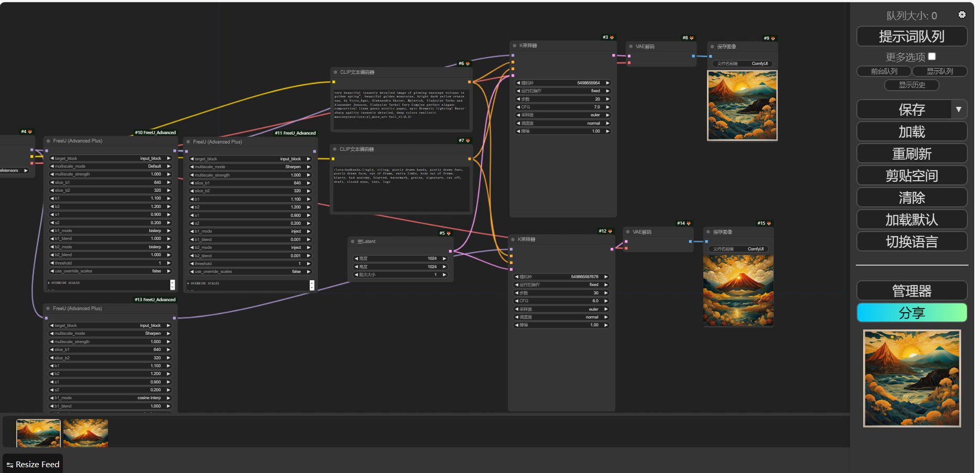Enable the 更多选项 checkbox
The width and height of the screenshot is (980, 473).
932,57
